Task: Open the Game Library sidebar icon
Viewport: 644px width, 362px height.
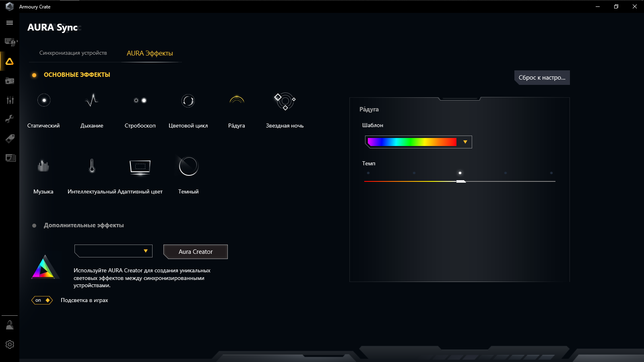Action: [10, 81]
